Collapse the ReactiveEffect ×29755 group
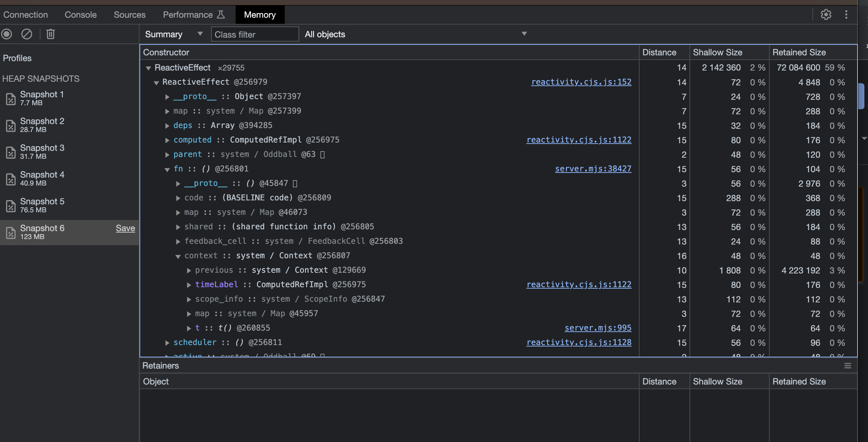The height and width of the screenshot is (442, 868). 148,68
